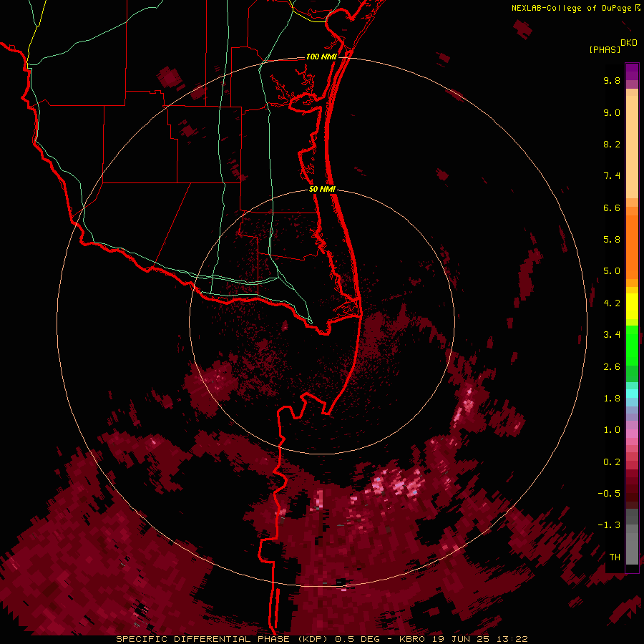Click the 1.8 value on the scale
The image size is (644, 644).
(612, 399)
